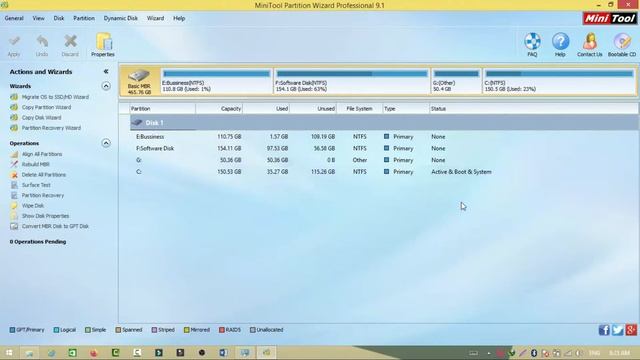This screenshot has height=360, width=640.
Task: Click the Undo arrow icon
Action: [x=42, y=41]
